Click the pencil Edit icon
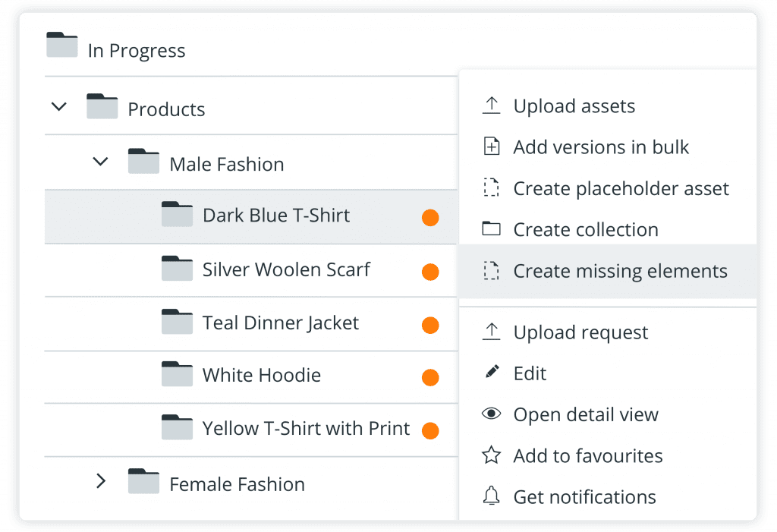This screenshot has height=532, width=777. coord(492,373)
